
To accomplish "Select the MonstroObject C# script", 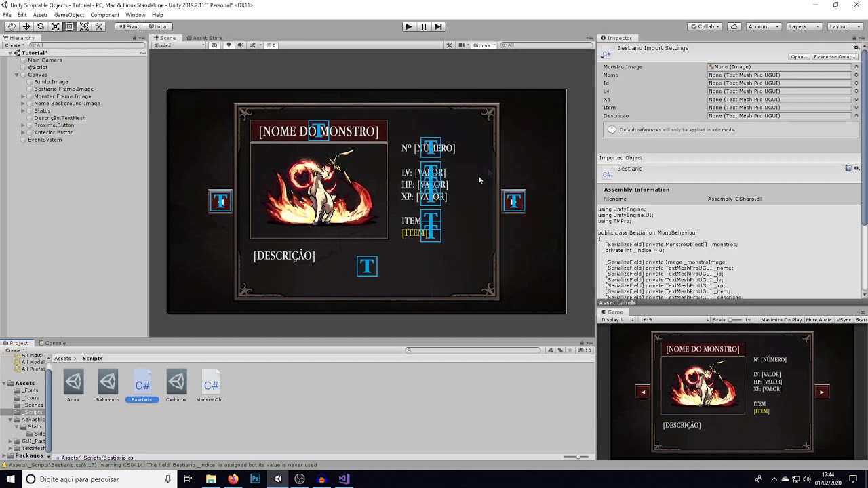I will pos(211,385).
